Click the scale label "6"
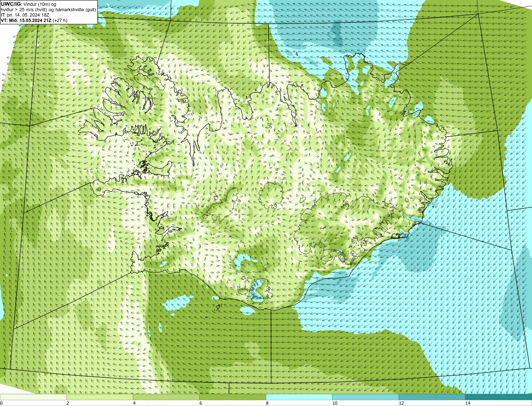The image size is (532, 406). 200,403
